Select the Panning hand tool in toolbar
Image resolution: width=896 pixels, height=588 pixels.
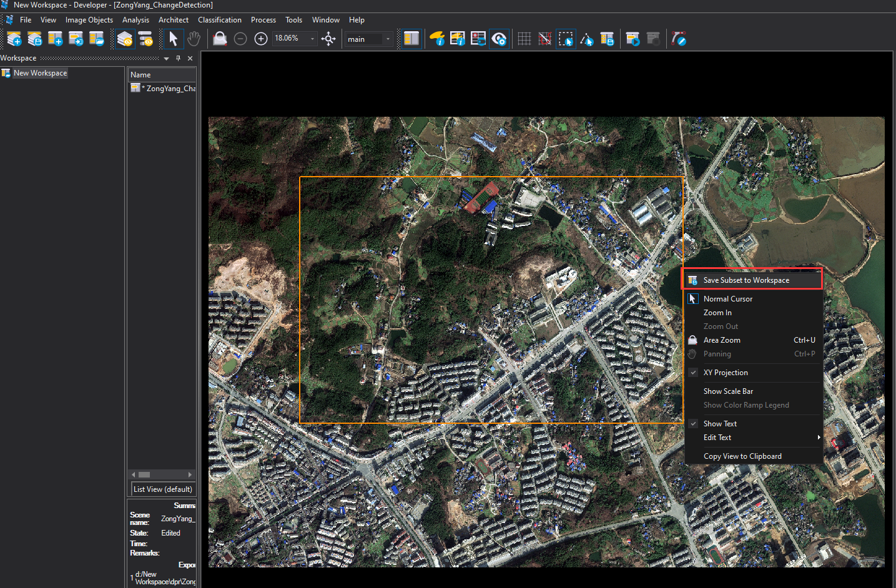pos(194,39)
